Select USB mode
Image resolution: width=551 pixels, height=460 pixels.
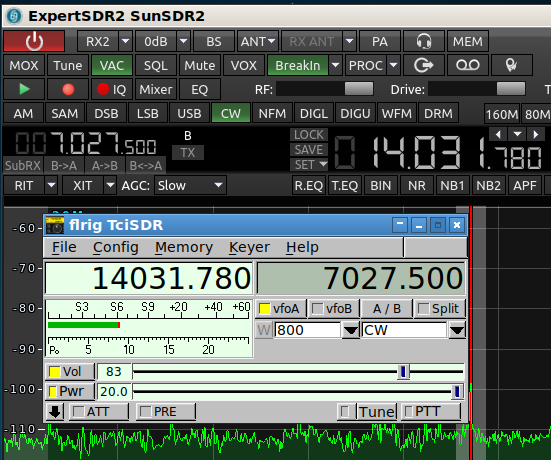189,113
